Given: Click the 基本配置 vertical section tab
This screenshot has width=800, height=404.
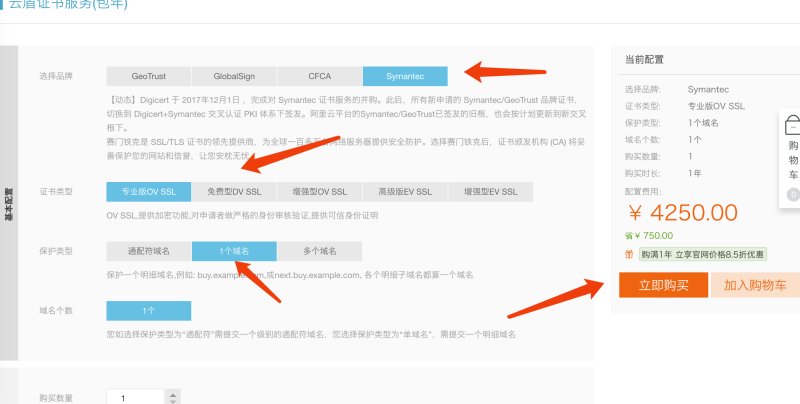Looking at the screenshot, I should [x=9, y=203].
